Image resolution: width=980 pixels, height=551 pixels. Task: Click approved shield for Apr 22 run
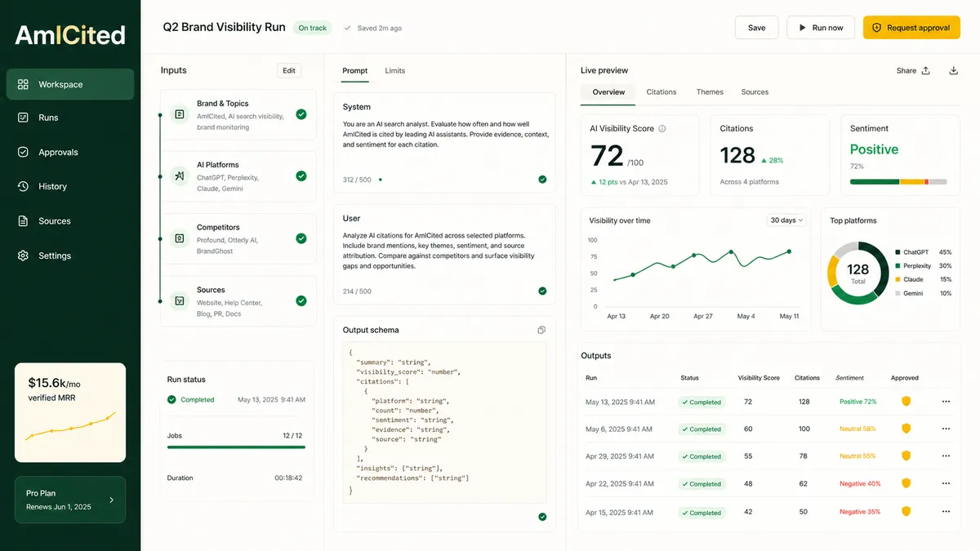pos(906,483)
